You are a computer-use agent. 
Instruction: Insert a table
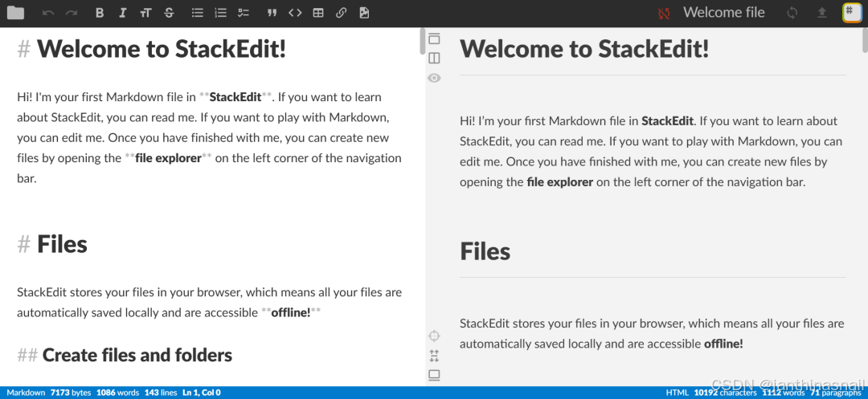(x=318, y=13)
